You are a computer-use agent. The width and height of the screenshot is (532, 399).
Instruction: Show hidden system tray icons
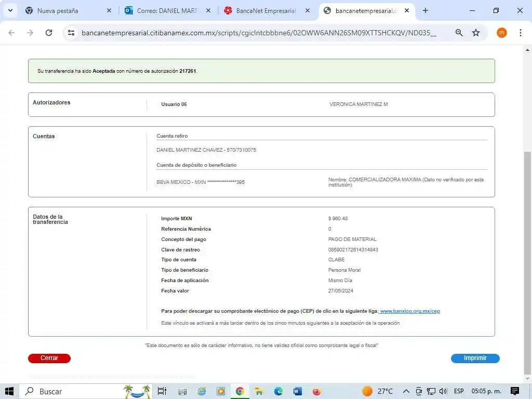click(406, 391)
